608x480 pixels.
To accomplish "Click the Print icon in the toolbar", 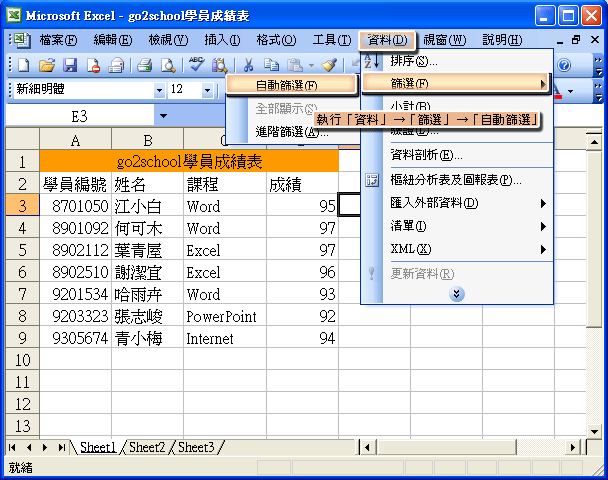I will coord(143,65).
